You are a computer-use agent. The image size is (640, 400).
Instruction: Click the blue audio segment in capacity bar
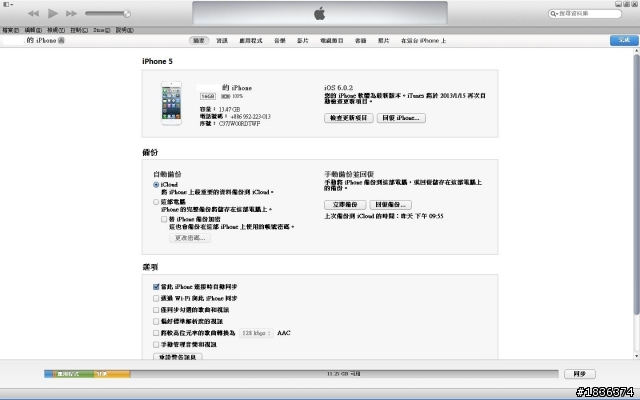tap(49, 374)
